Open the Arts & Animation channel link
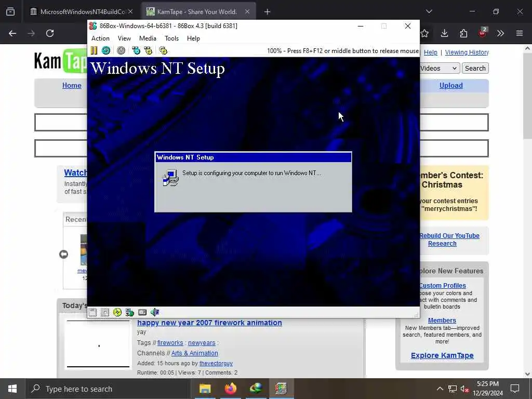The width and height of the screenshot is (532, 399). [195, 353]
